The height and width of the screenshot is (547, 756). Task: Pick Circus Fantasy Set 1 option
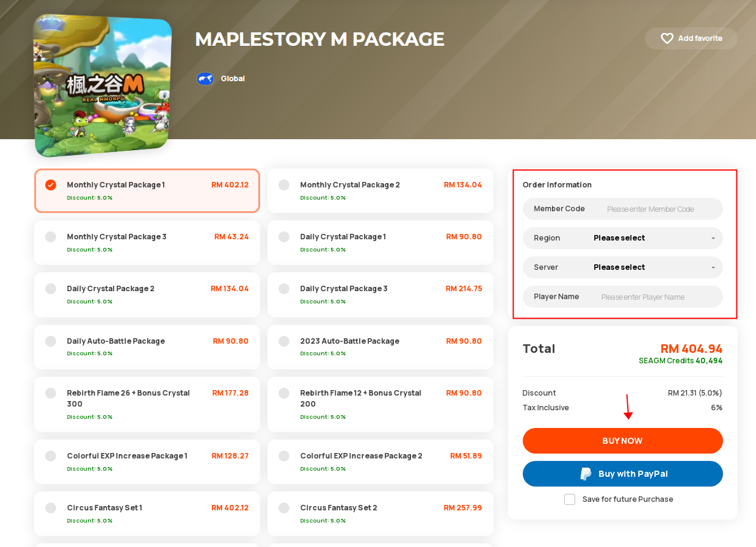tap(147, 513)
